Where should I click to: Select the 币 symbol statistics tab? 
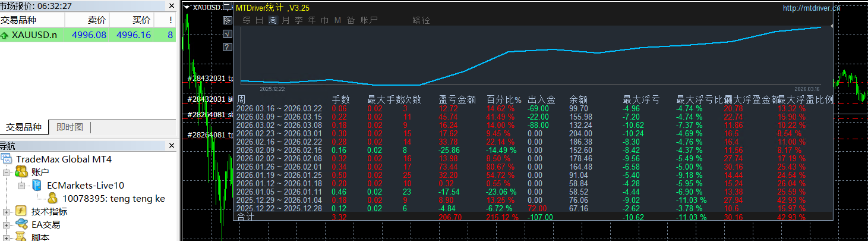tap(325, 20)
